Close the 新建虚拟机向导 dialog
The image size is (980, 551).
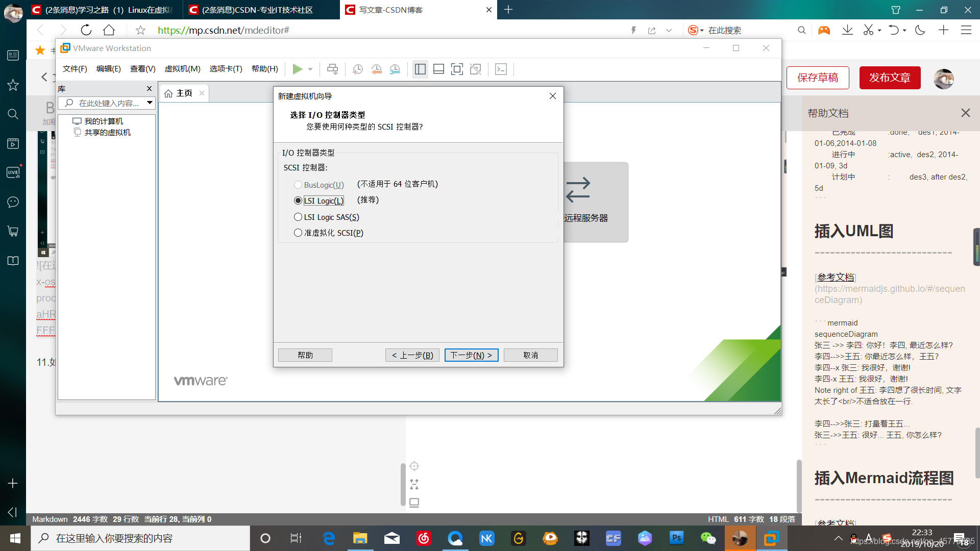(x=552, y=96)
